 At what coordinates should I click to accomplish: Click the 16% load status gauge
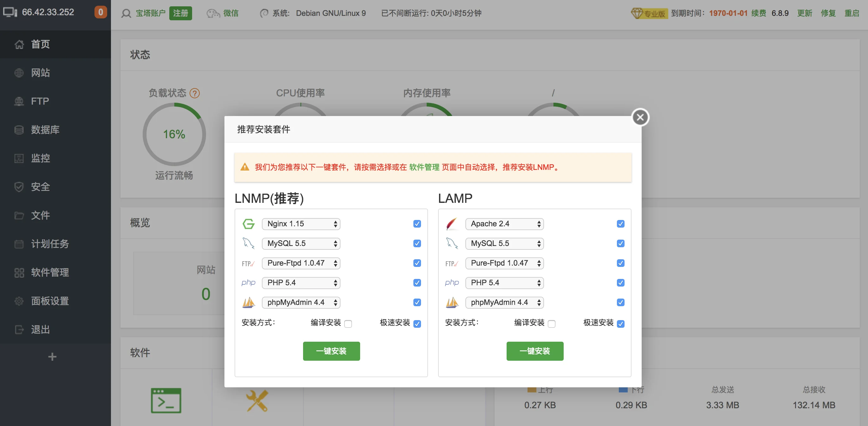(174, 134)
